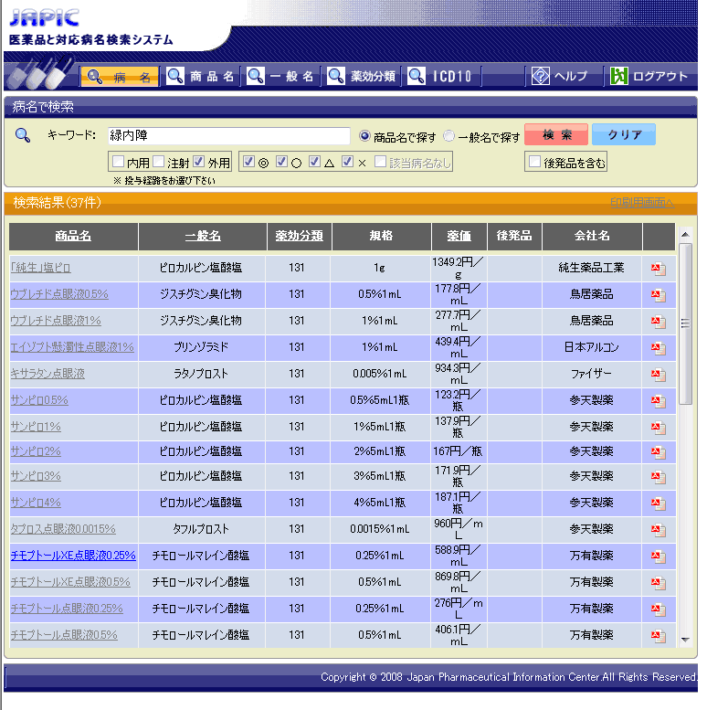Open the チモプトールXE点眼液0.25% link
Viewport: 728px width, 710px height.
click(73, 556)
